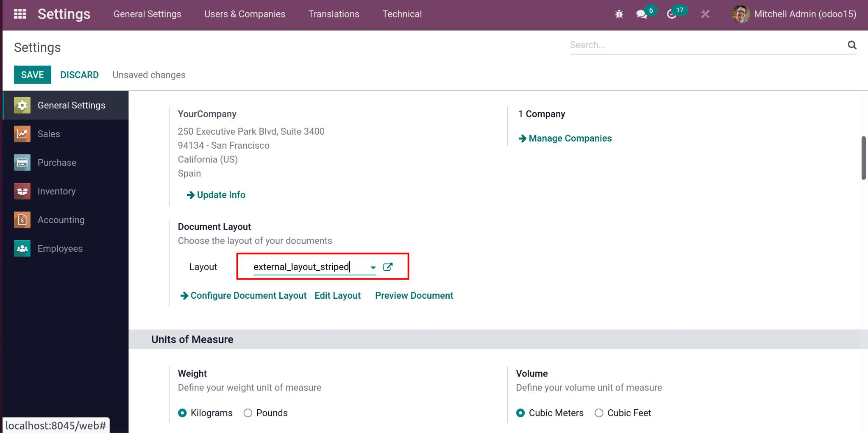Choose the Cubic Feet volume option
The height and width of the screenshot is (433, 868).
coord(599,413)
